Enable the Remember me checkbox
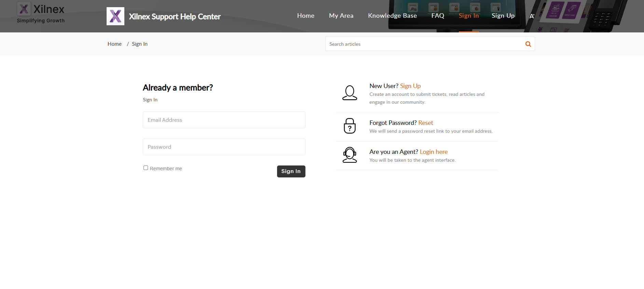This screenshot has height=289, width=644. (146, 168)
